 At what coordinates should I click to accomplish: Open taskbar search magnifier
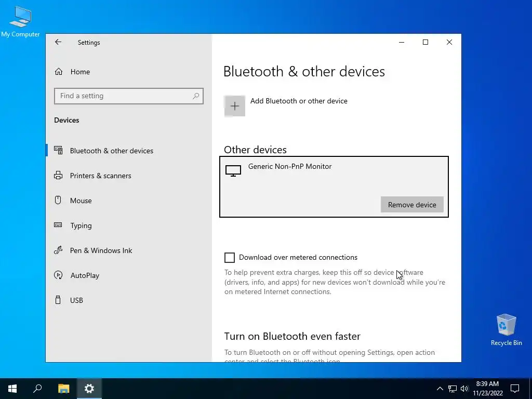[x=37, y=389]
